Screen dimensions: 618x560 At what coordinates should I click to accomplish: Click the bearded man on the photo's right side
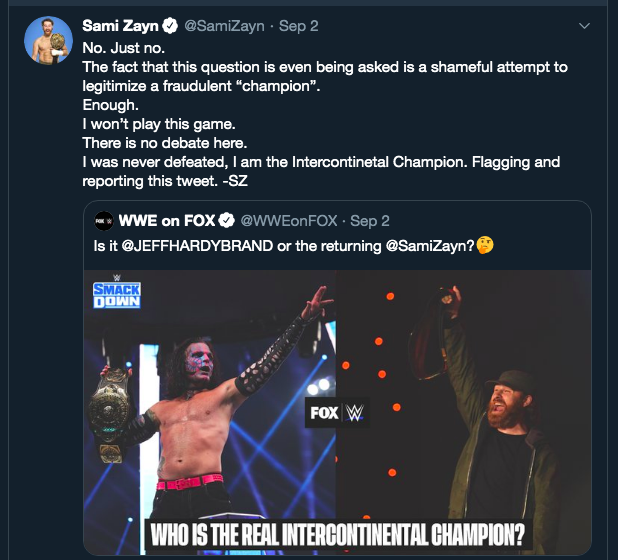pos(510,420)
